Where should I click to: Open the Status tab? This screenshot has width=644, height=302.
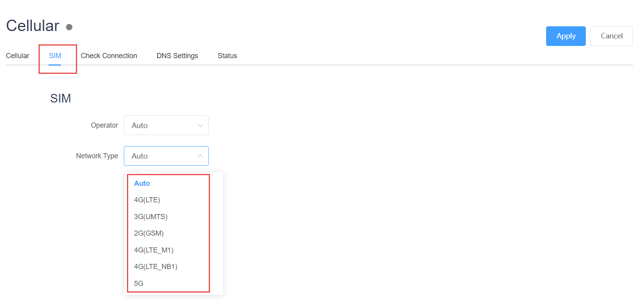[227, 56]
